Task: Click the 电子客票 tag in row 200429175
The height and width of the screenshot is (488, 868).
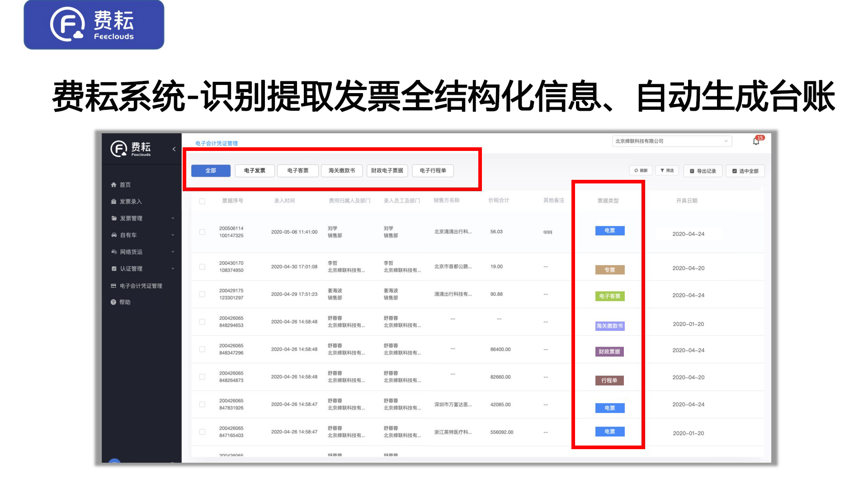Action: tap(609, 296)
